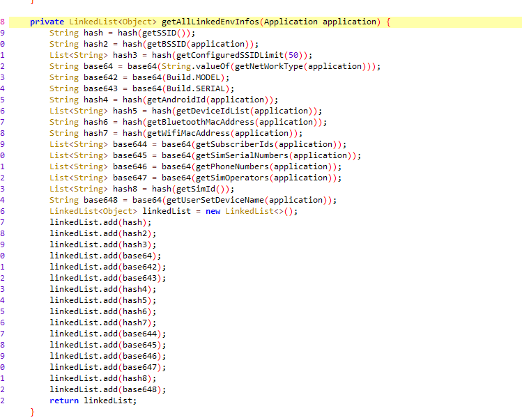Screen dimensions: 522x420
Task: Click linkedList.add(hash5) statement
Action: pyautogui.click(x=103, y=300)
